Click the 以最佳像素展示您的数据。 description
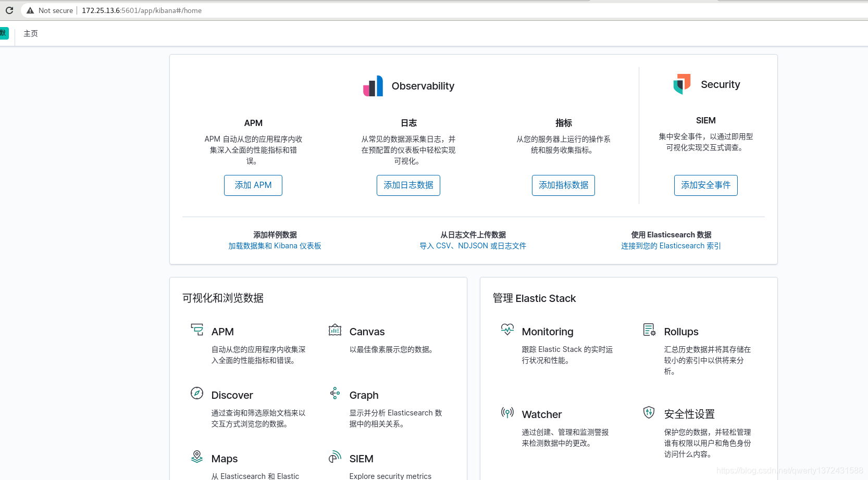868x480 pixels. 393,349
